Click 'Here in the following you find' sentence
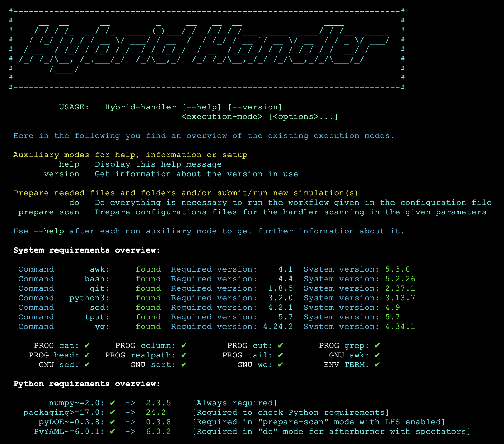This screenshot has width=504, height=444. [x=204, y=136]
